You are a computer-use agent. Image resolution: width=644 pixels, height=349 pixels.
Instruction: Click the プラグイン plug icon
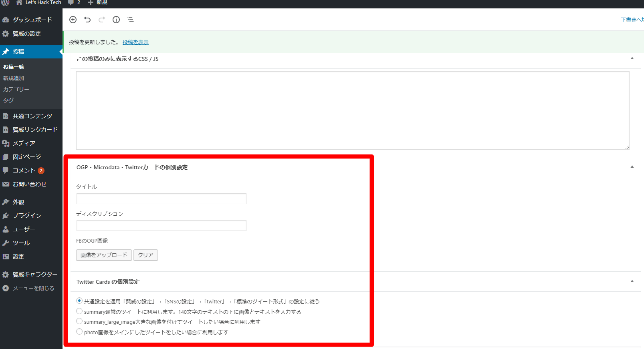coord(6,216)
